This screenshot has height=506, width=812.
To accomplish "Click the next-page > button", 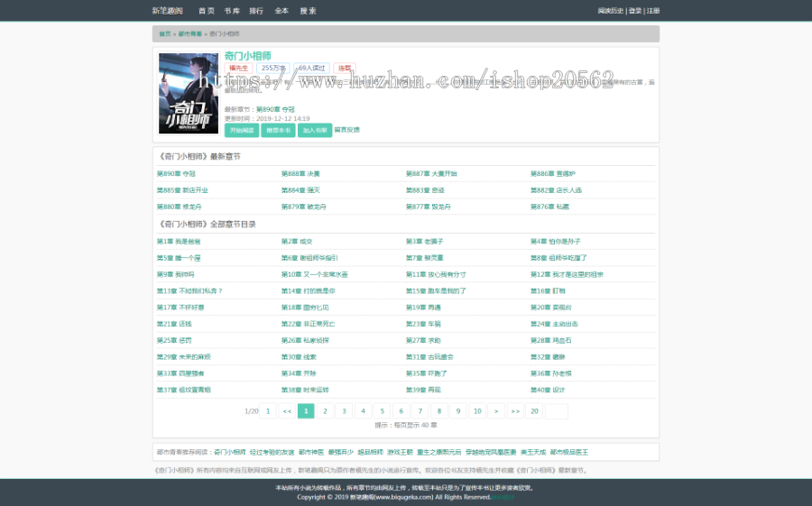I will (x=496, y=411).
